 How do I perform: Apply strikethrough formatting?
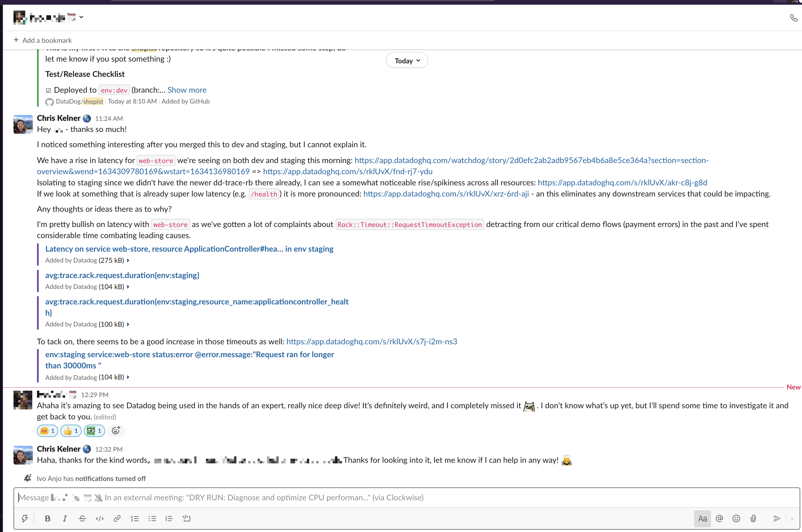point(82,519)
